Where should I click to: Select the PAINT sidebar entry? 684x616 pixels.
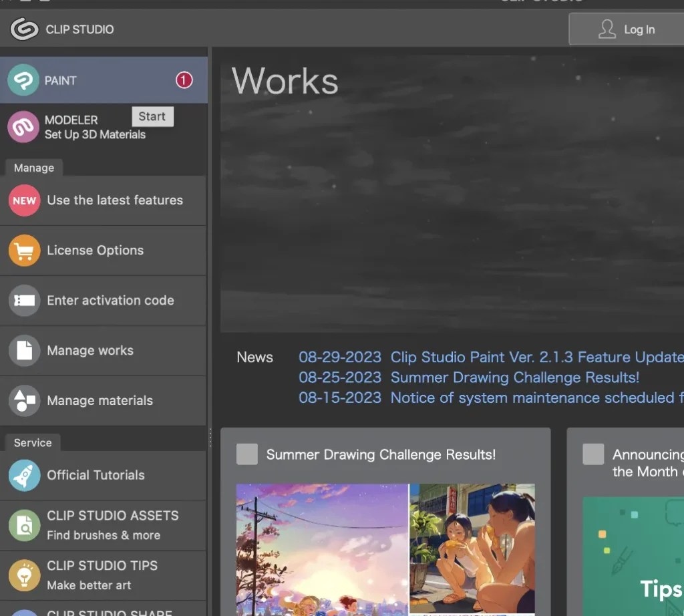104,80
